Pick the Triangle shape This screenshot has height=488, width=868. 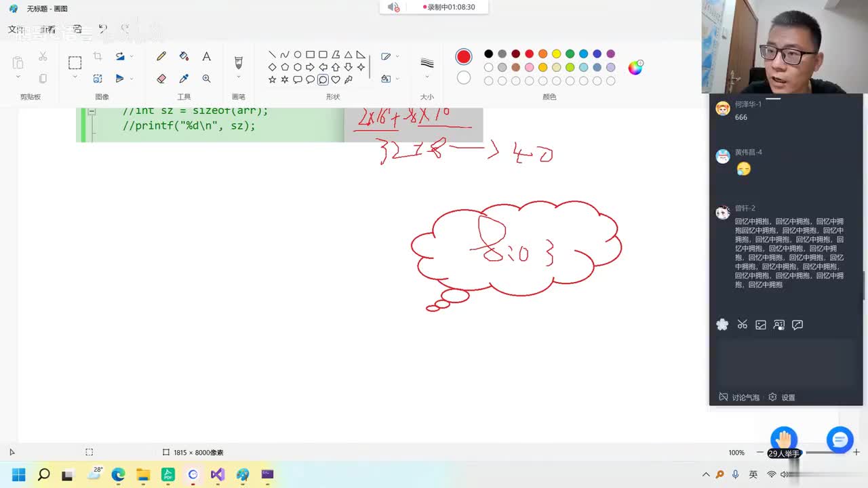(x=348, y=55)
